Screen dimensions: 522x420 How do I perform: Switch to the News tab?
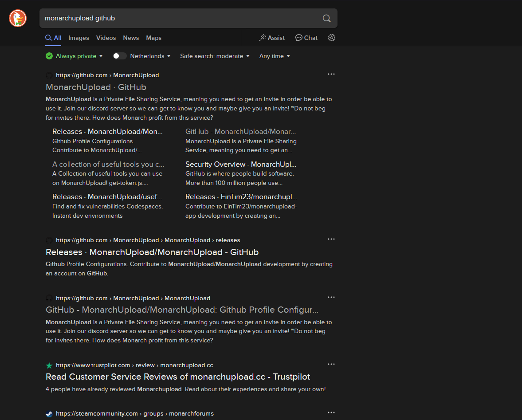pos(131,38)
